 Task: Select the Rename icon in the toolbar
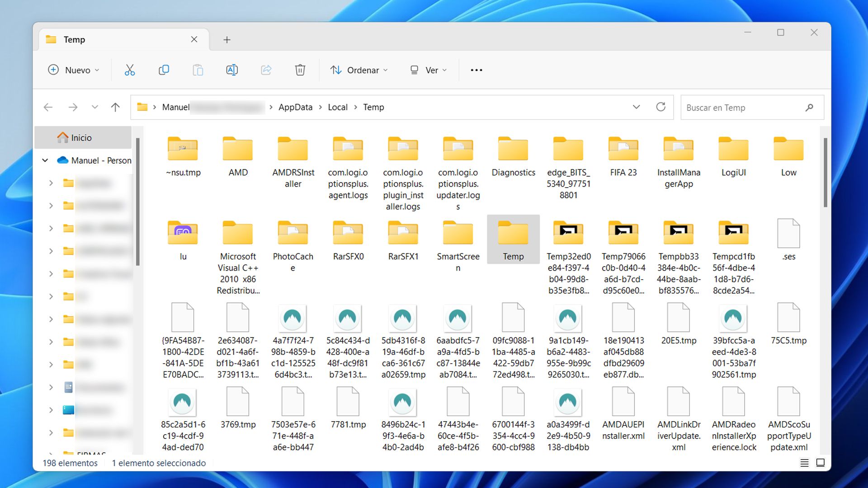coord(232,70)
